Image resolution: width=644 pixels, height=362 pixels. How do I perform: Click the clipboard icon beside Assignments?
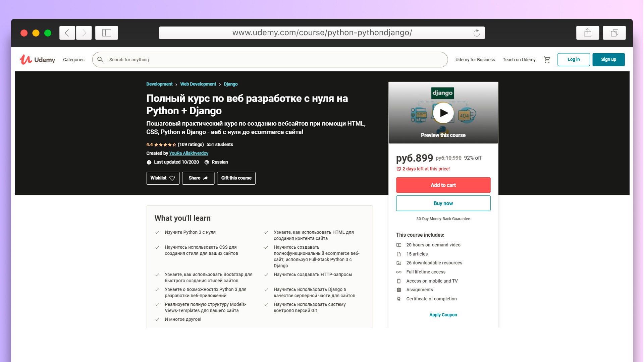[x=399, y=290]
